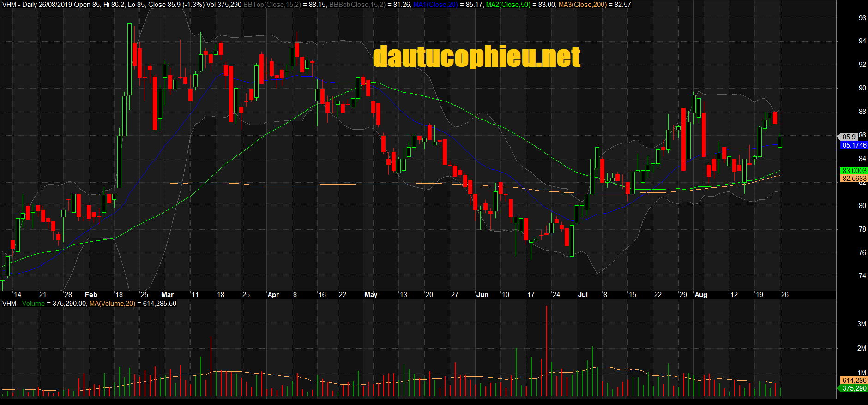
Task: Jump to the Jul marker on date axis
Action: coord(583,295)
